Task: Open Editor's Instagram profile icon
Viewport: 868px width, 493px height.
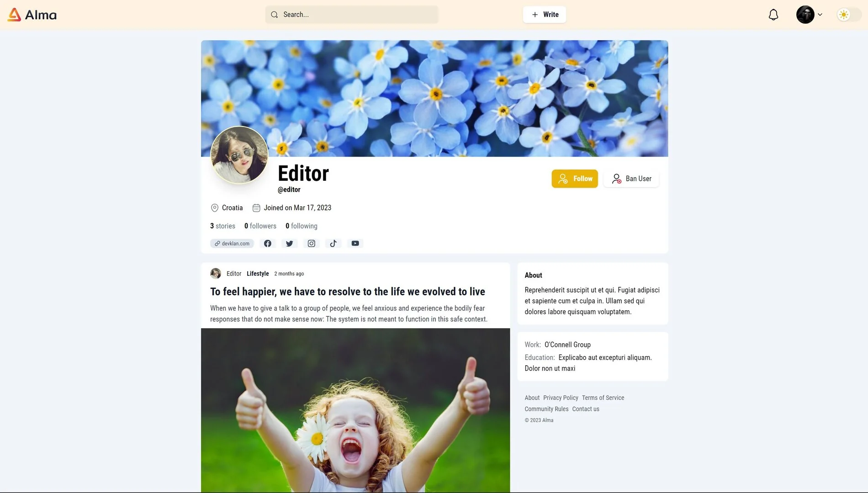Action: 312,243
